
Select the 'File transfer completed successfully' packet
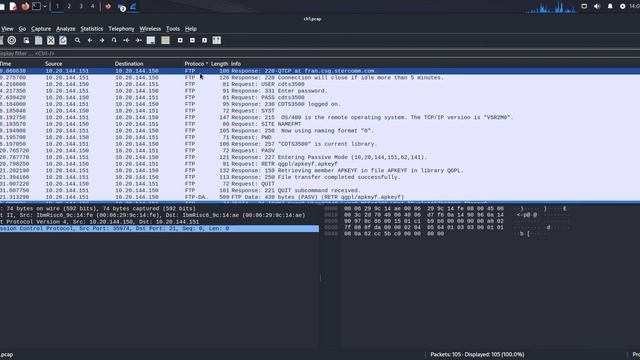pos(320,177)
